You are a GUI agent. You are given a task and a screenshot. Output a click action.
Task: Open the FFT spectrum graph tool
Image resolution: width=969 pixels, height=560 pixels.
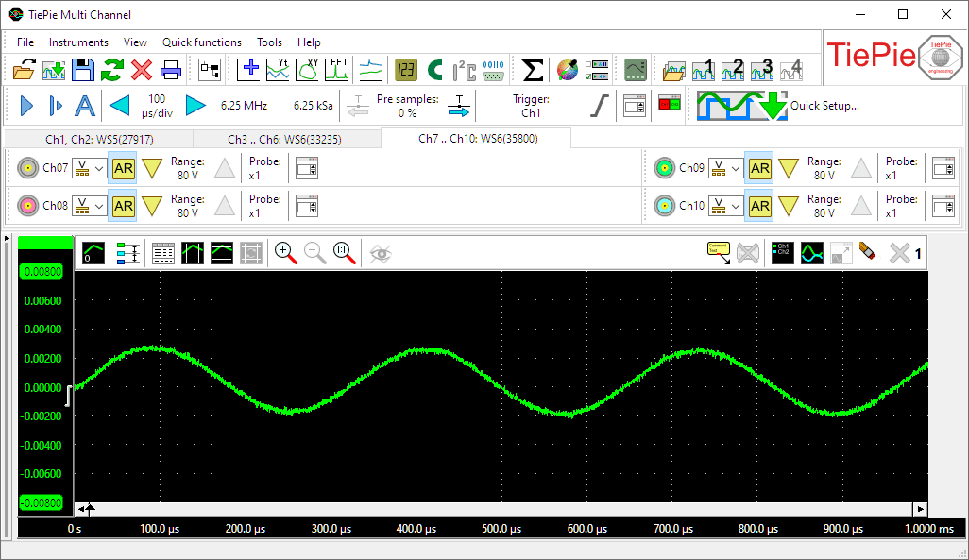(x=338, y=69)
